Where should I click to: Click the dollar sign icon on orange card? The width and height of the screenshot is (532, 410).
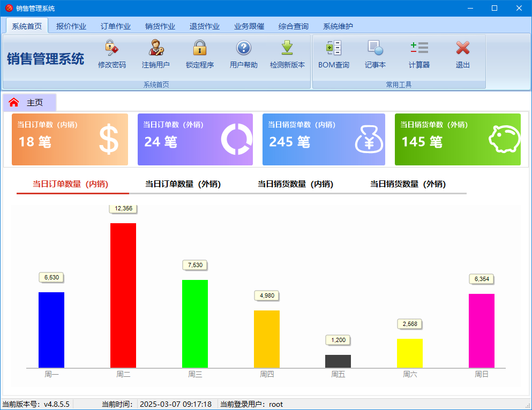[109, 139]
